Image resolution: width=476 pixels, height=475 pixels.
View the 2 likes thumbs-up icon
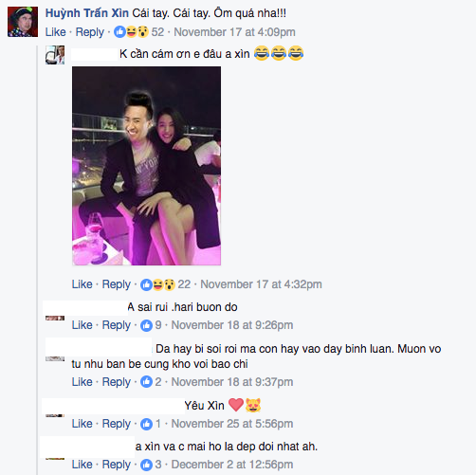click(x=146, y=382)
